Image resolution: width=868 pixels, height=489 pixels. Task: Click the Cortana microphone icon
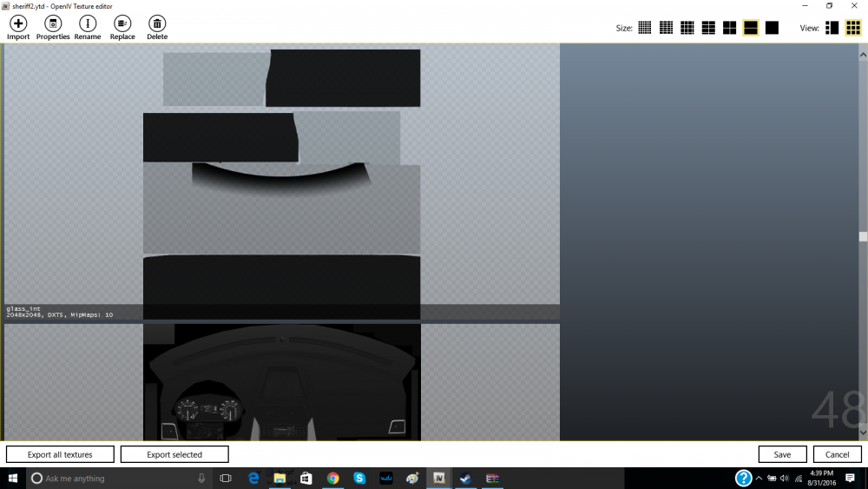pos(201,479)
